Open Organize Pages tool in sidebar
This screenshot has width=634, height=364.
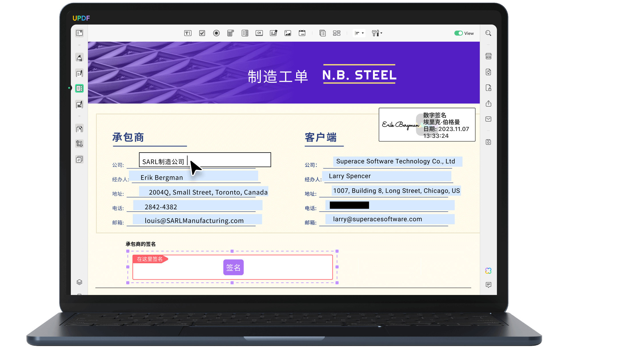point(79,129)
